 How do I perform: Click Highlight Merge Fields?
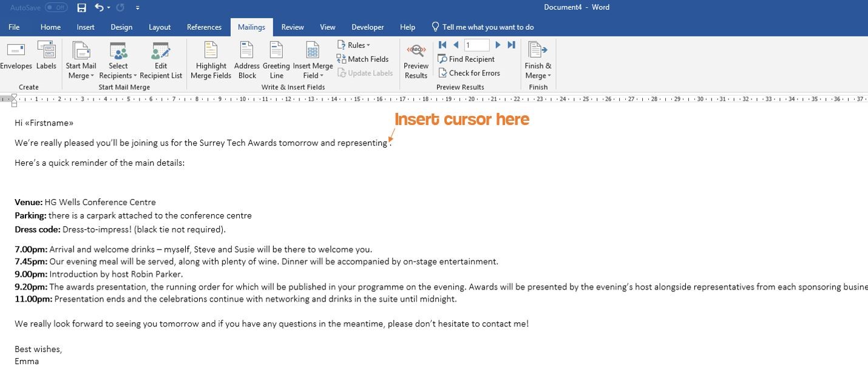click(x=211, y=60)
